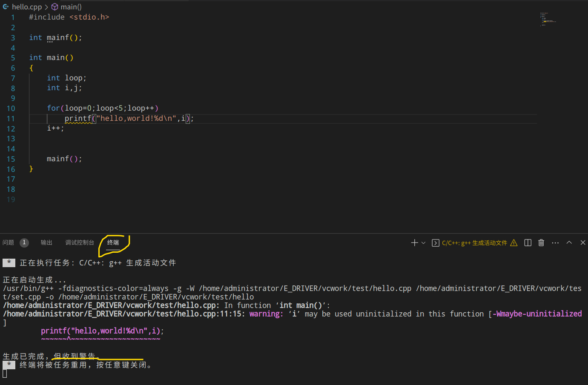Click line number 11 in the gutter

point(11,119)
